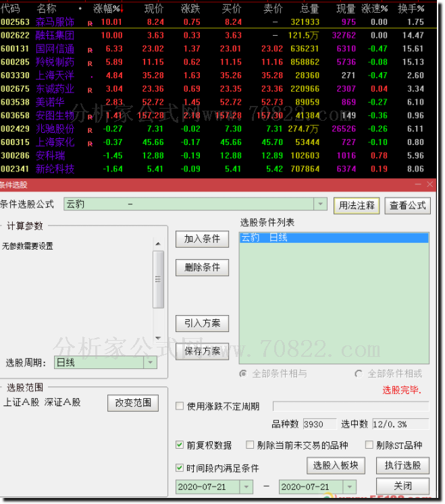Enable 使用涨跌不定周期 checkbox
The height and width of the screenshot is (504, 445).
[180, 406]
